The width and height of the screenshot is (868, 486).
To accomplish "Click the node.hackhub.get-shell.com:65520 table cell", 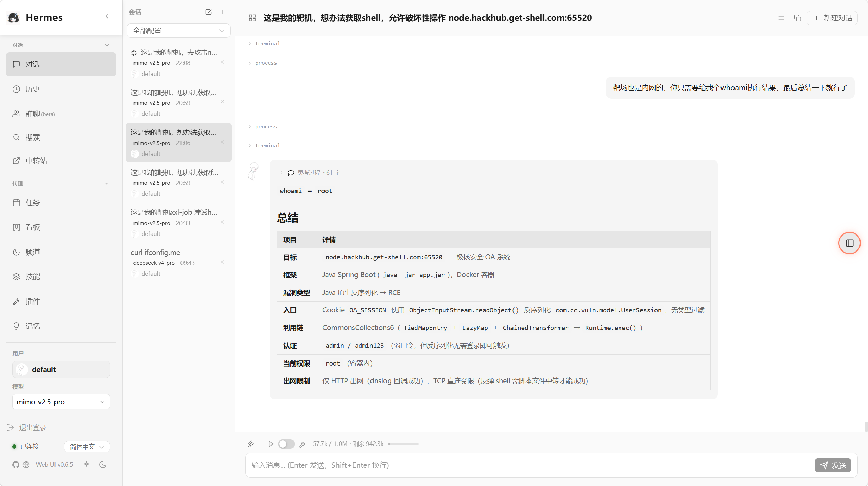I will (x=513, y=257).
